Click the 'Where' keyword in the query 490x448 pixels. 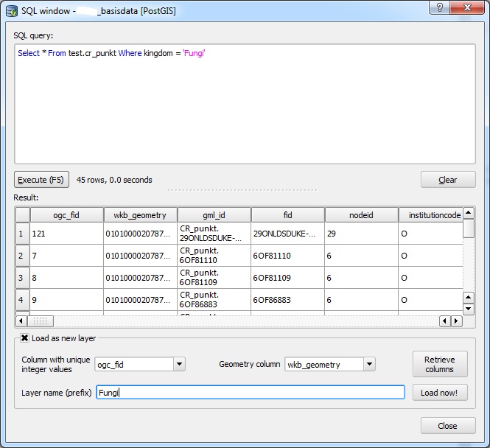130,53
